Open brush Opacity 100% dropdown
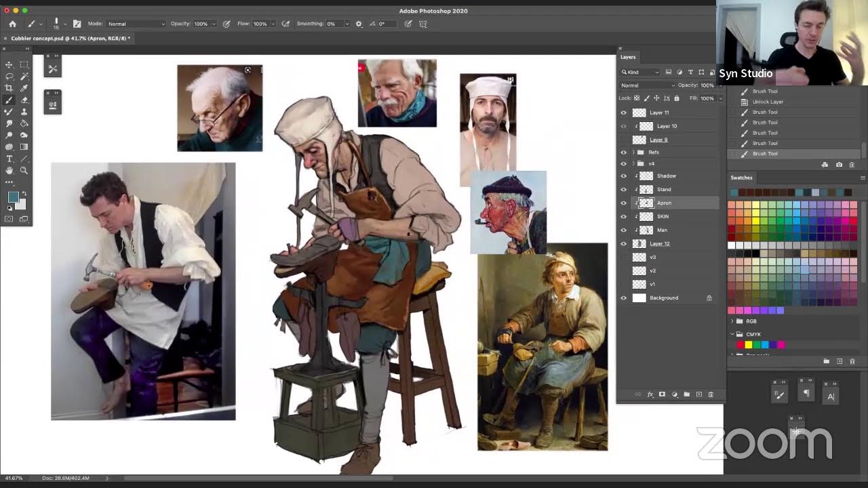This screenshot has height=488, width=868. coord(213,24)
